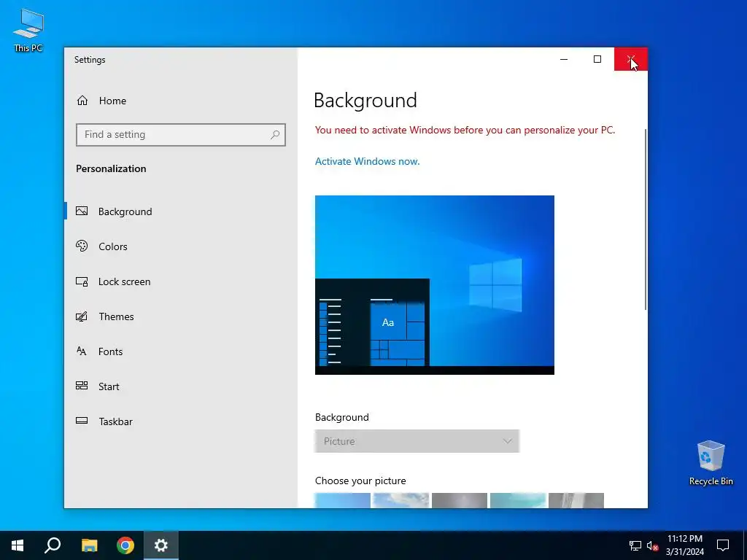Click the search magnifier in Find a setting
Viewport: 747px width, 560px height.
point(275,135)
